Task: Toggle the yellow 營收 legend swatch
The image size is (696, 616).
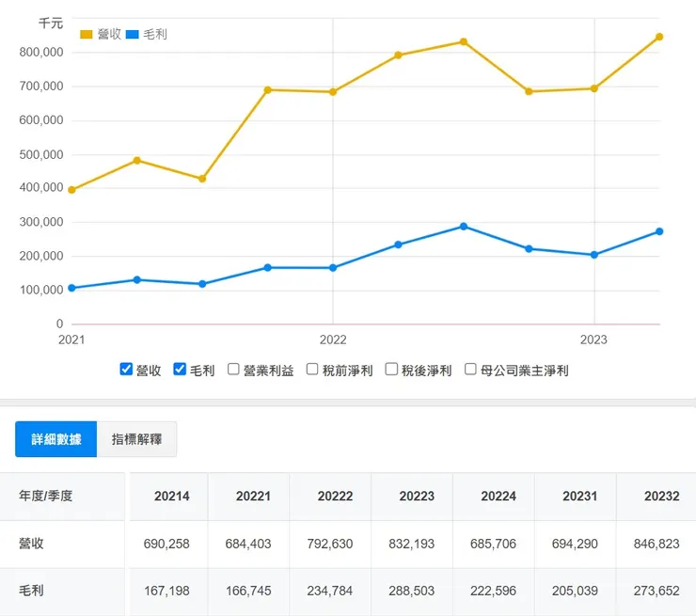Action: (x=87, y=34)
